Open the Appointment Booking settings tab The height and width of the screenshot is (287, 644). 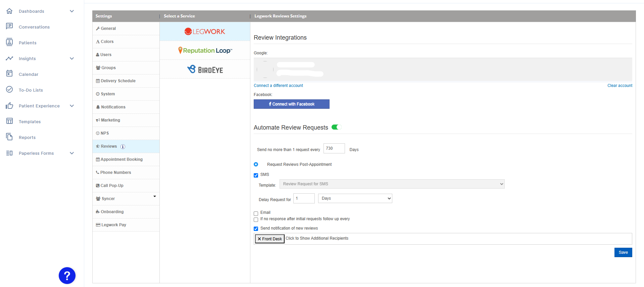126,159
